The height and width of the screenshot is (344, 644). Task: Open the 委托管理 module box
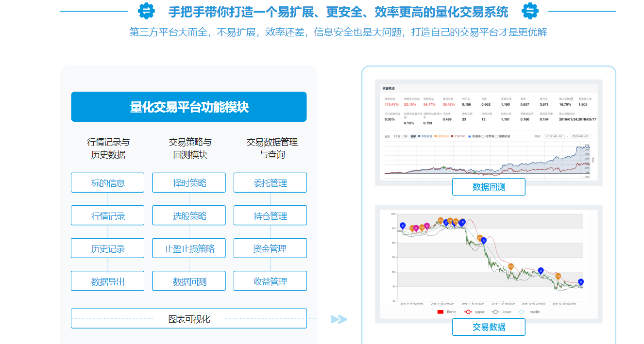pyautogui.click(x=270, y=183)
